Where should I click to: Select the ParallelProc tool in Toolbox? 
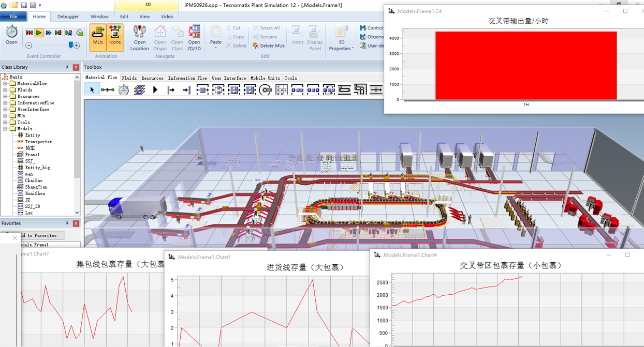218,89
